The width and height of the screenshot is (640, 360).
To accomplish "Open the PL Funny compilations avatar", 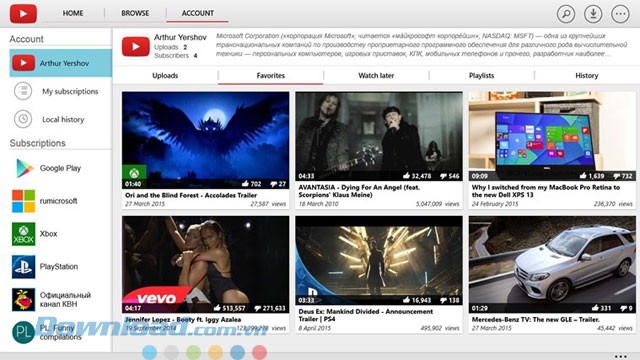I will click(x=24, y=332).
